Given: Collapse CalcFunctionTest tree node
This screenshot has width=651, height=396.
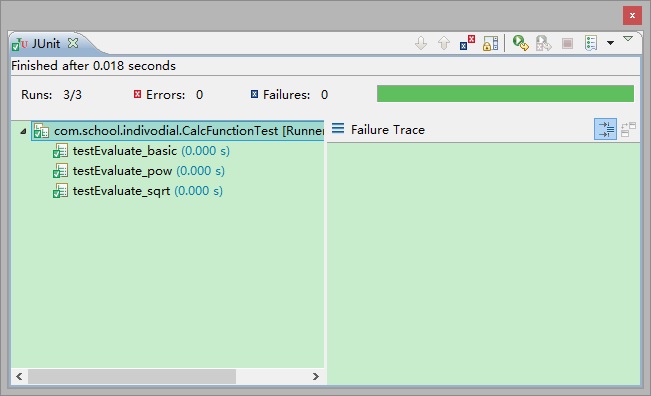Looking at the screenshot, I should click(x=23, y=131).
